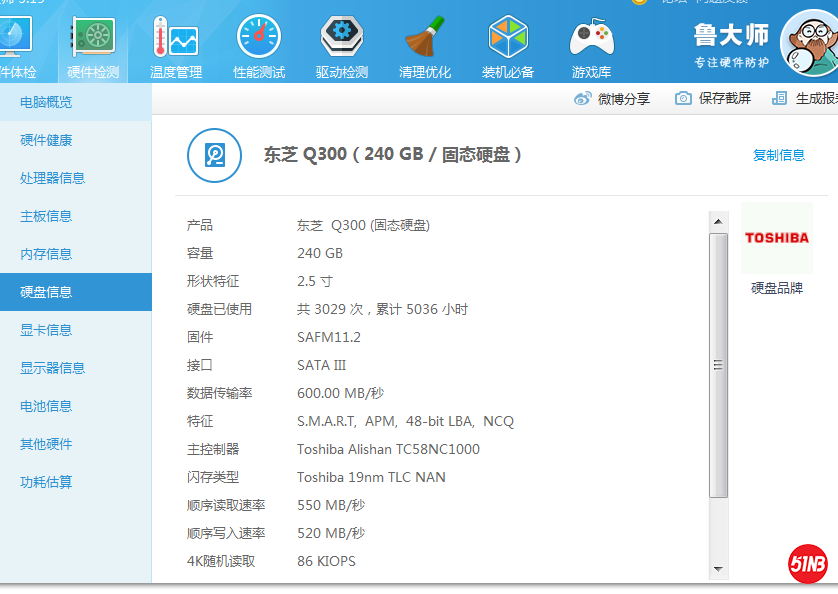Click the 鲁大师 avatar image
The width and height of the screenshot is (838, 594).
coord(810,44)
